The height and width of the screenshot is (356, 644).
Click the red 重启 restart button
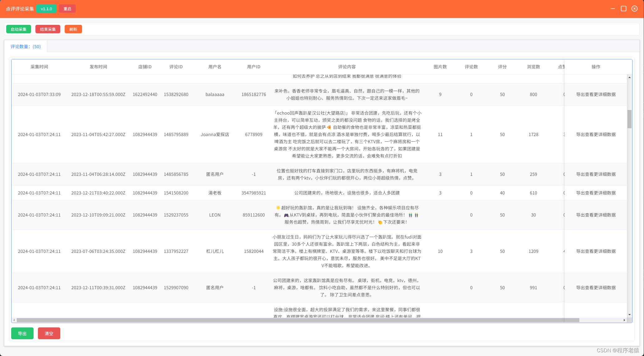(x=67, y=9)
